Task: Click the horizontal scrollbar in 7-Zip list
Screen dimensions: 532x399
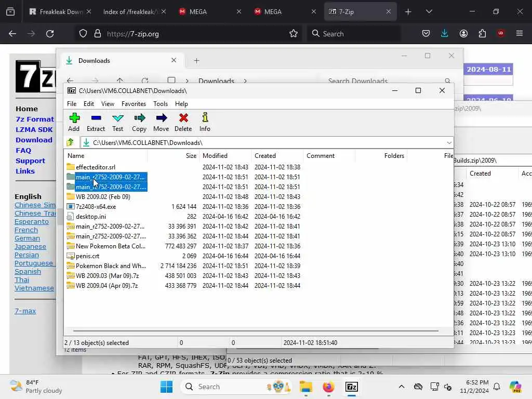Action: point(256,330)
